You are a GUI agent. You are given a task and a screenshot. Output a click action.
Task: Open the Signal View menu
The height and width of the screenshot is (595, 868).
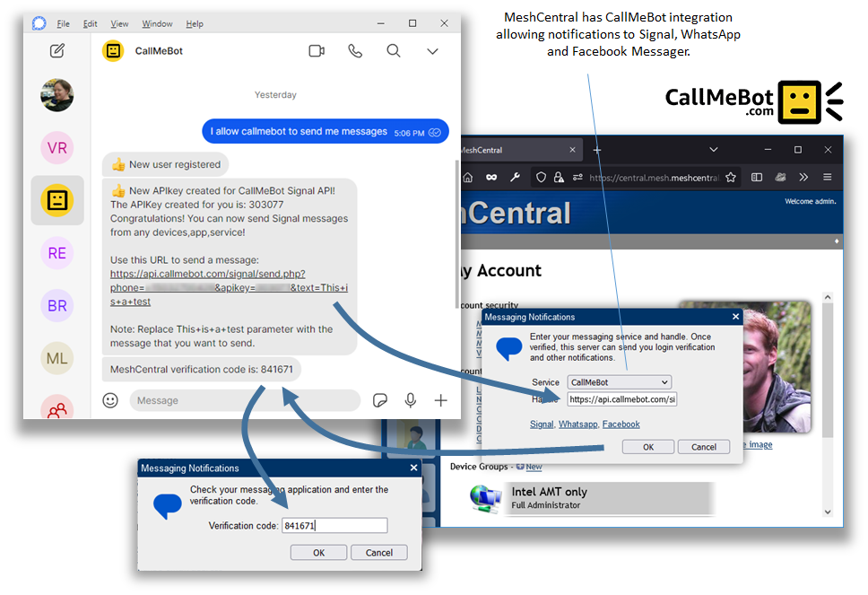[x=119, y=24]
